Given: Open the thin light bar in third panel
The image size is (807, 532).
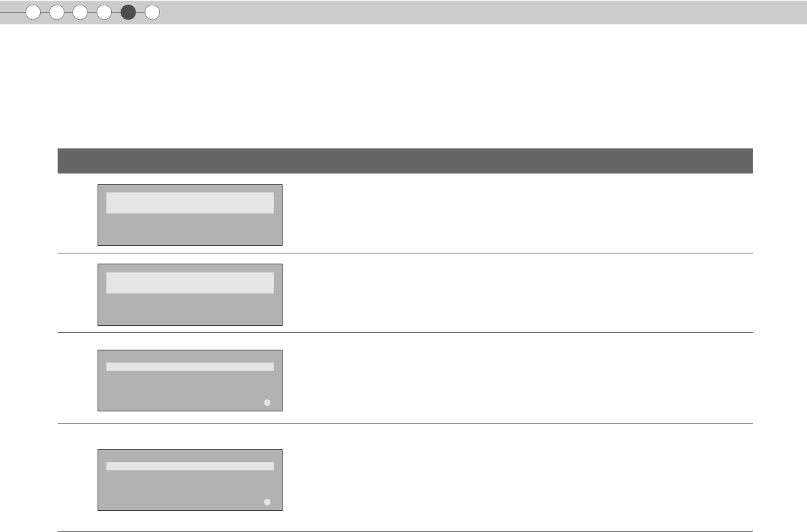Looking at the screenshot, I should [190, 367].
